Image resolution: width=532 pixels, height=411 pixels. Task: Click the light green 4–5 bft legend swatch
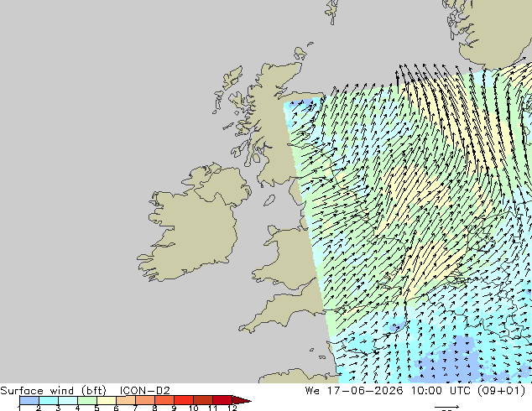(87, 400)
